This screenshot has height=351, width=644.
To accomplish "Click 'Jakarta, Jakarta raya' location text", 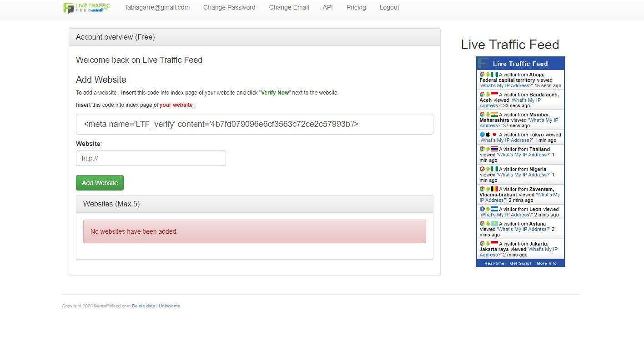I will pyautogui.click(x=514, y=246).
